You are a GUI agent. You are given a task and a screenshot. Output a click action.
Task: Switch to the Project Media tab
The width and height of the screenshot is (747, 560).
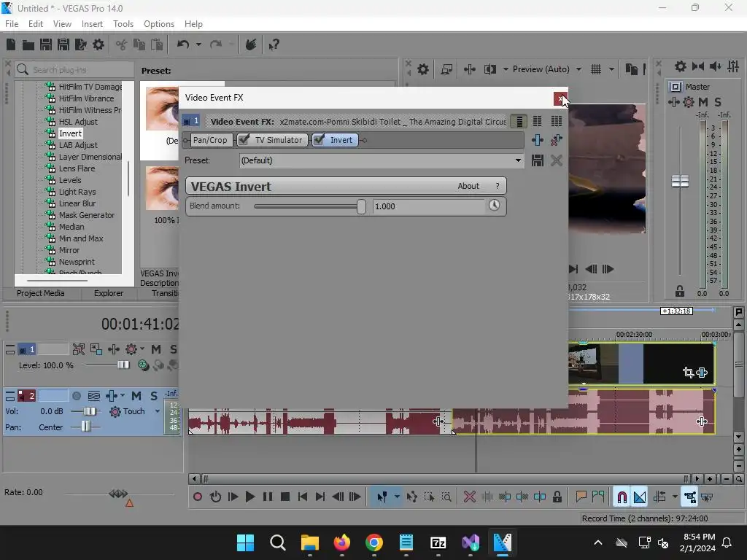coord(41,293)
